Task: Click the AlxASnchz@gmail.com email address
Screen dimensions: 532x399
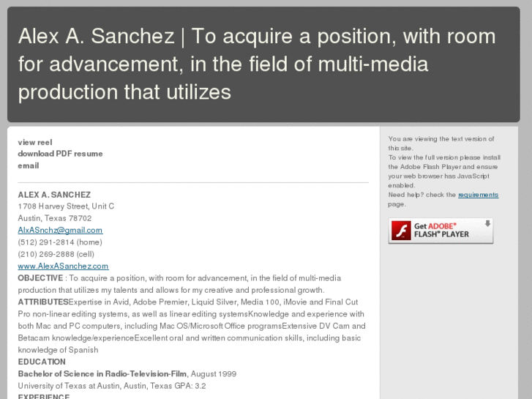Action: click(x=60, y=230)
